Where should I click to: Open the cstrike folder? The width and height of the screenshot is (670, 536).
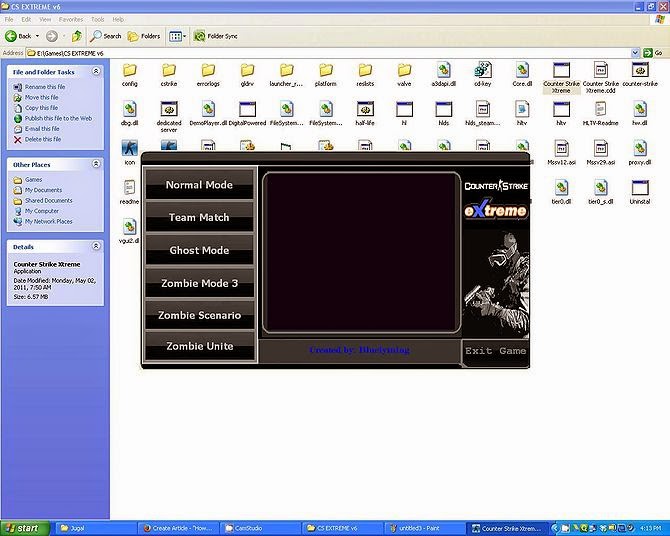point(169,75)
